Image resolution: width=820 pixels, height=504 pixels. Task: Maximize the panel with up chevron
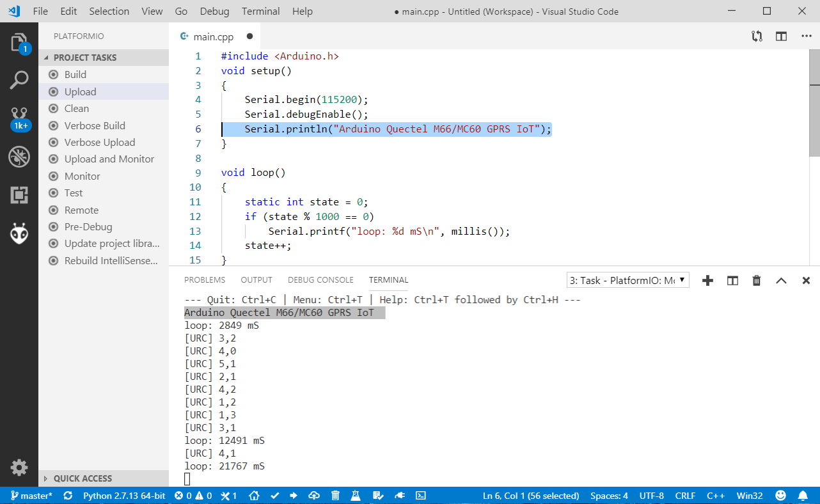tap(781, 280)
